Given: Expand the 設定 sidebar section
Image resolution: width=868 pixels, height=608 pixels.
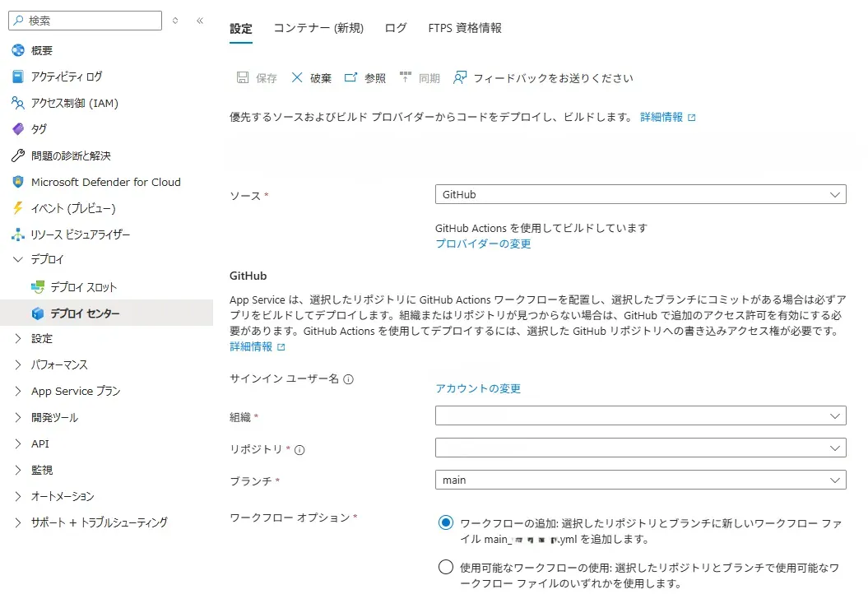Looking at the screenshot, I should 18,338.
